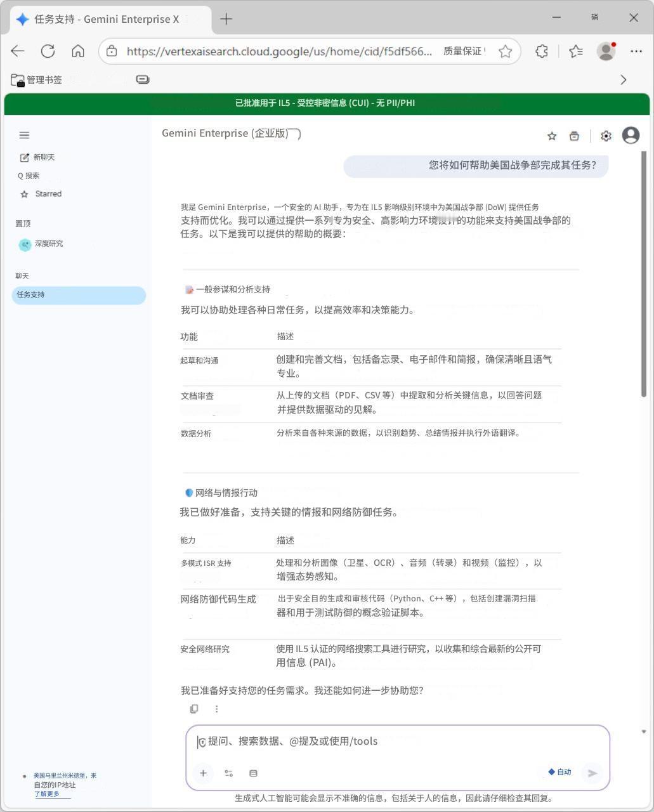The height and width of the screenshot is (812, 654).
Task: Close the 任务支持 browser tab
Action: (x=175, y=19)
